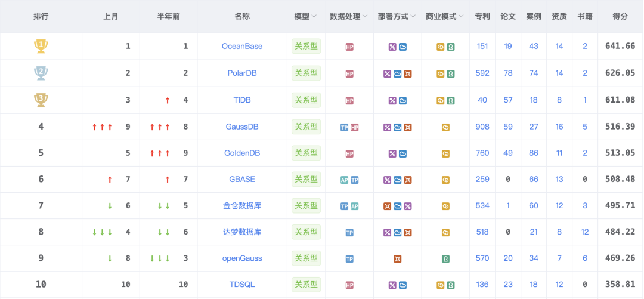Click the green business-model icon in the openGauss row
This screenshot has width=644, height=299.
(x=445, y=259)
